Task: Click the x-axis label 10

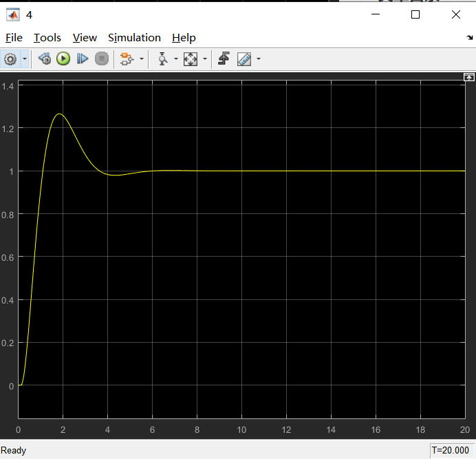Action: click(x=241, y=430)
